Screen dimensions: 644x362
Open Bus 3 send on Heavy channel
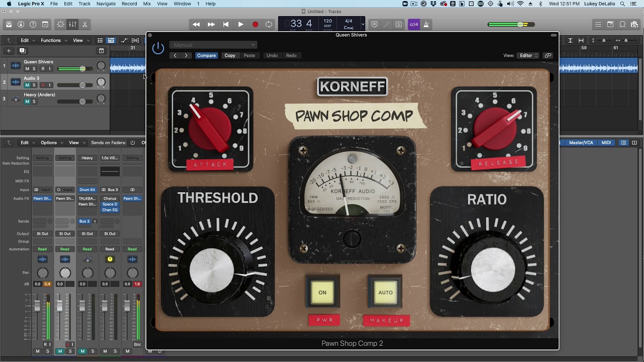click(84, 221)
